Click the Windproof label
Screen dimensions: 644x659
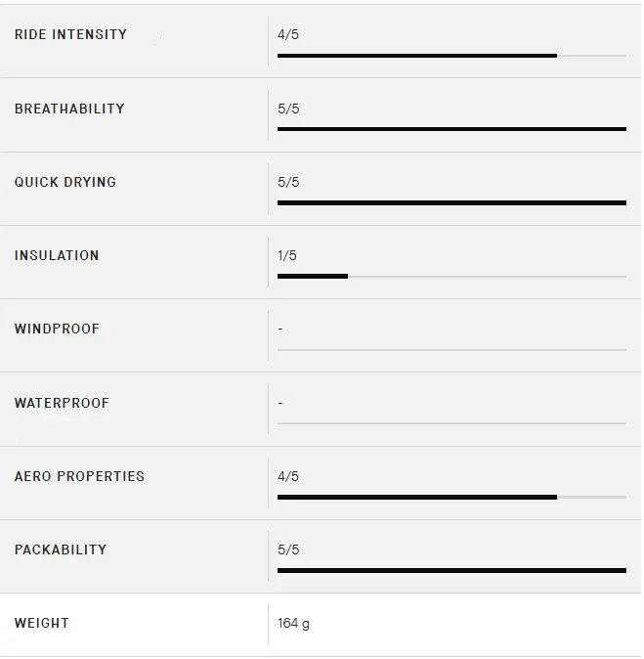(57, 329)
